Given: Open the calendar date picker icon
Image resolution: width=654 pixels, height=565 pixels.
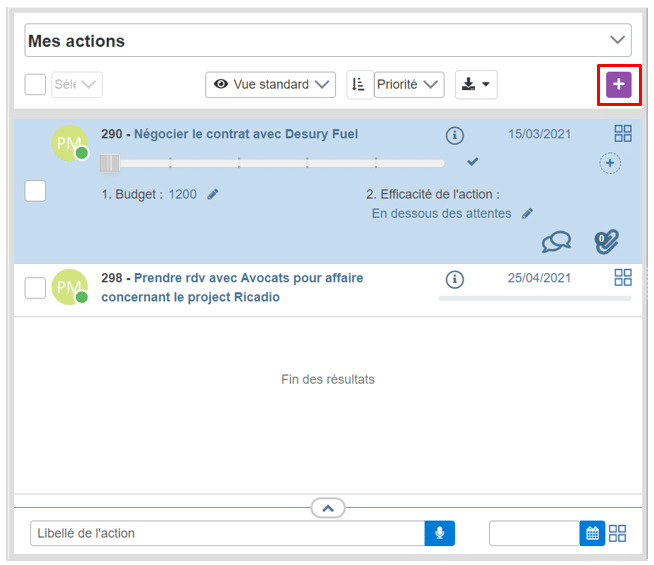Looking at the screenshot, I should click(x=592, y=533).
